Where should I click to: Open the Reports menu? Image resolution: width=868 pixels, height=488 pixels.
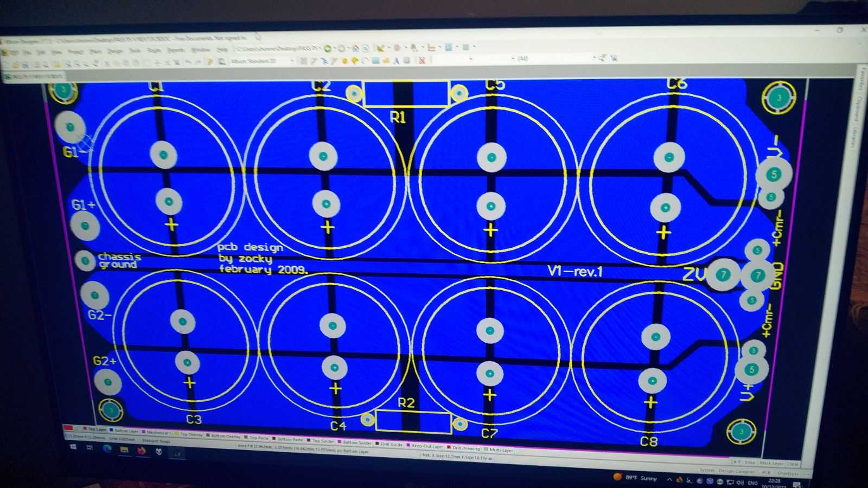tap(176, 50)
